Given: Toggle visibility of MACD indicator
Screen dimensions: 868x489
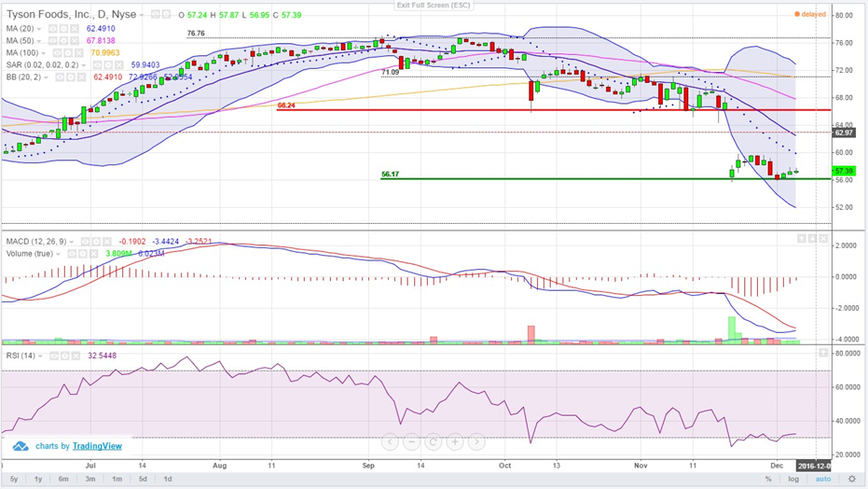Looking at the screenshot, I should pos(85,242).
